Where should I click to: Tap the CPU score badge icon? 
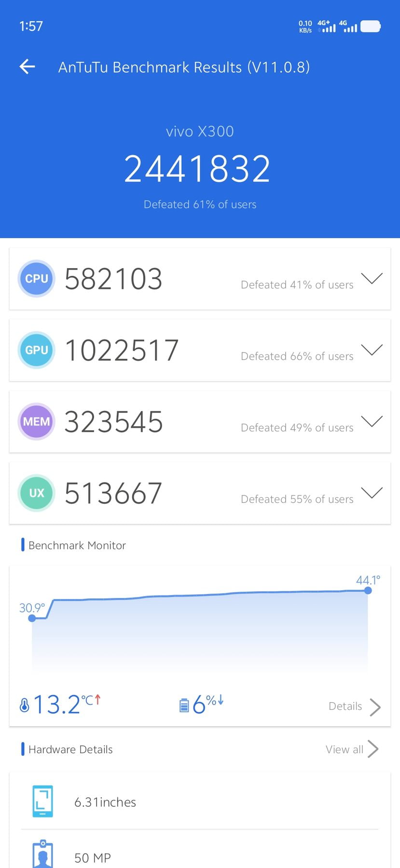pos(36,279)
